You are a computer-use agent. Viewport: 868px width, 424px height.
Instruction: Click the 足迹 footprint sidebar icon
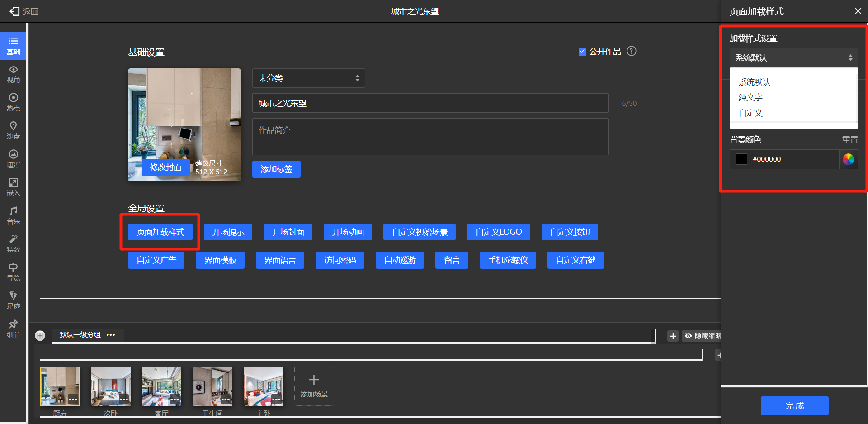click(14, 300)
